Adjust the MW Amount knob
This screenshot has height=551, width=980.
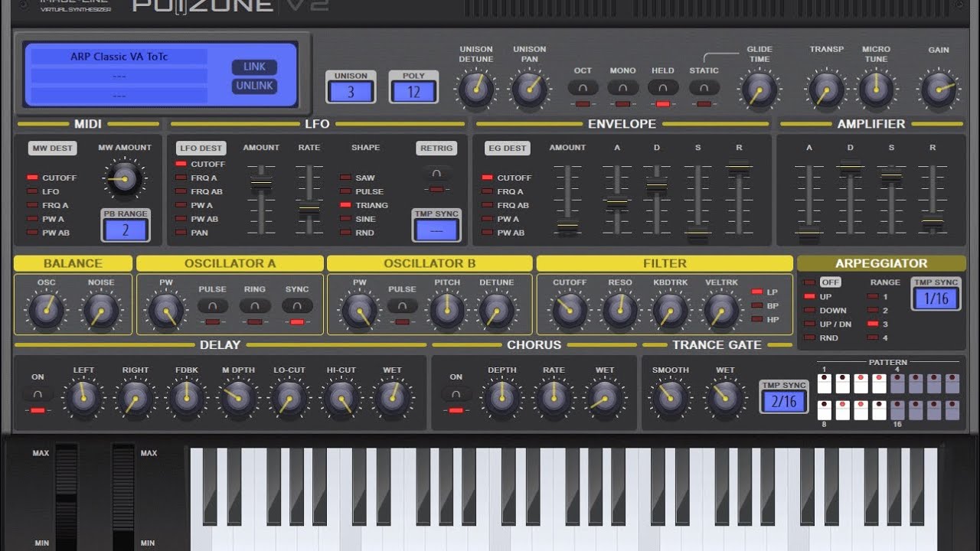(x=124, y=179)
